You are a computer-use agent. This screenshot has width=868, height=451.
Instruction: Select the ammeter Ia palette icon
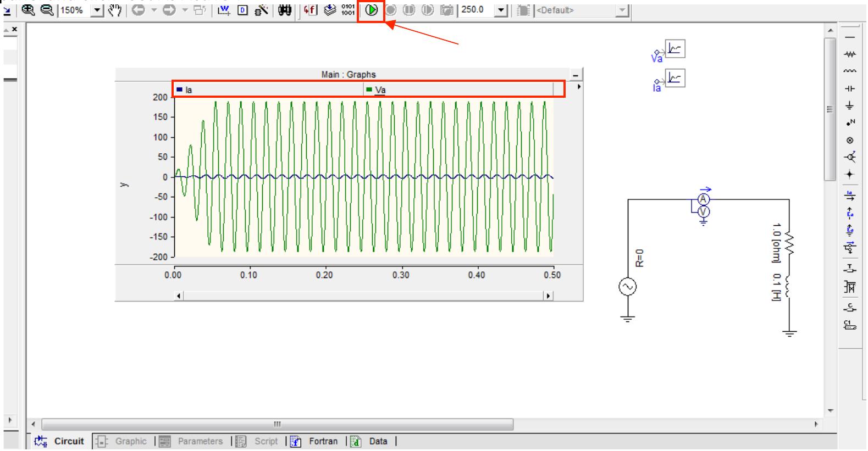click(850, 195)
